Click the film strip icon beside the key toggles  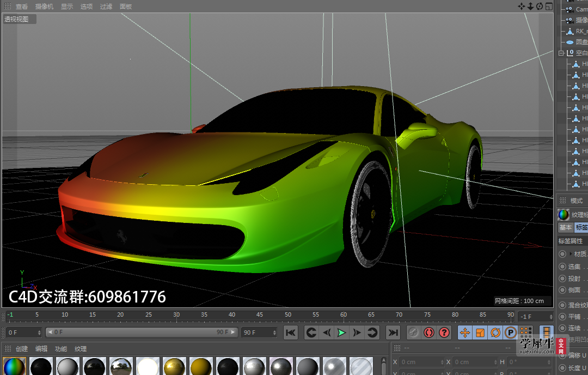547,332
